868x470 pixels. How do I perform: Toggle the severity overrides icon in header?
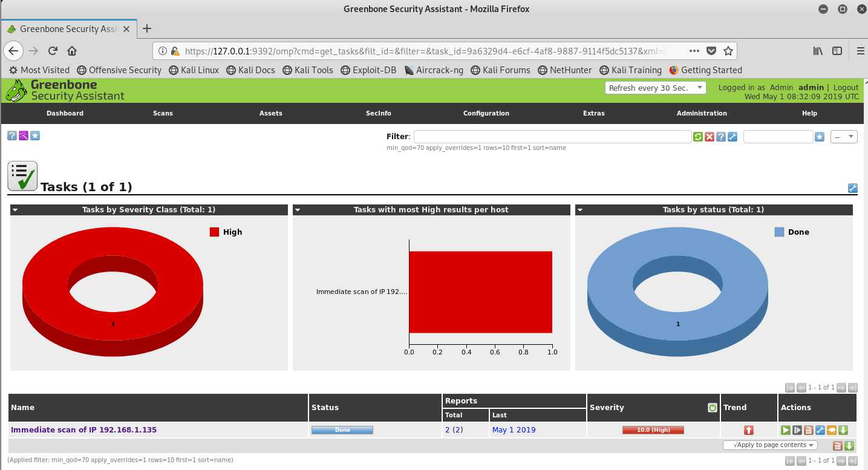(x=713, y=408)
